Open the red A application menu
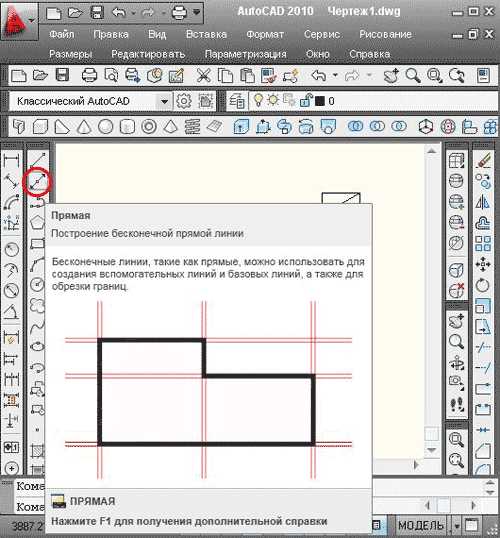The image size is (500, 538). 18,21
